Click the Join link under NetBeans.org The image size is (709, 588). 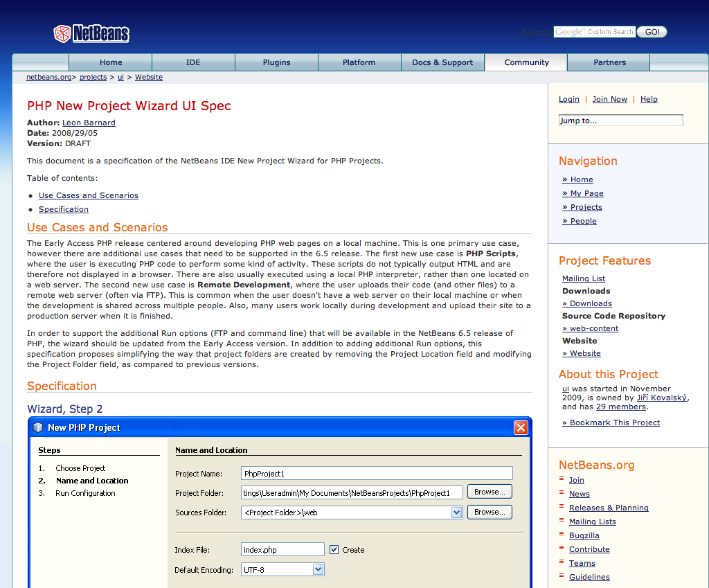pyautogui.click(x=577, y=480)
